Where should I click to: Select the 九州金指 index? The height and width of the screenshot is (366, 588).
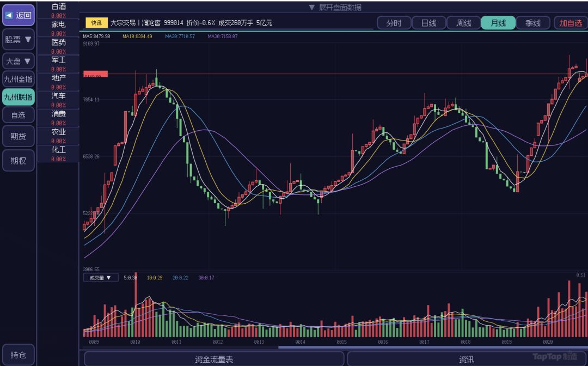pos(19,79)
